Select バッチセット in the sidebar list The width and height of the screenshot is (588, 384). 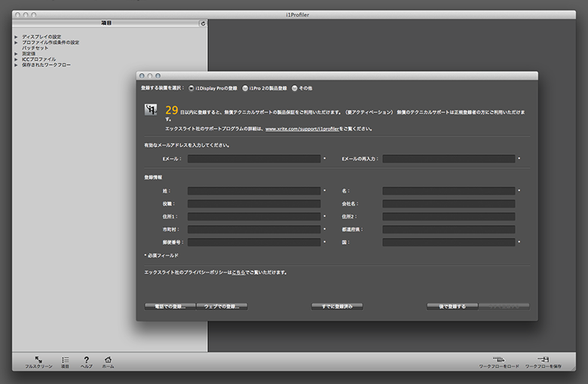tap(35, 48)
